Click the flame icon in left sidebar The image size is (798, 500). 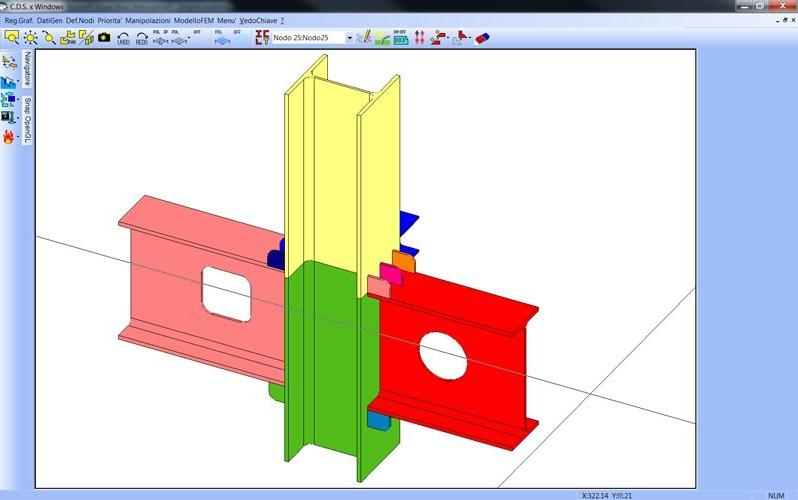tap(9, 136)
